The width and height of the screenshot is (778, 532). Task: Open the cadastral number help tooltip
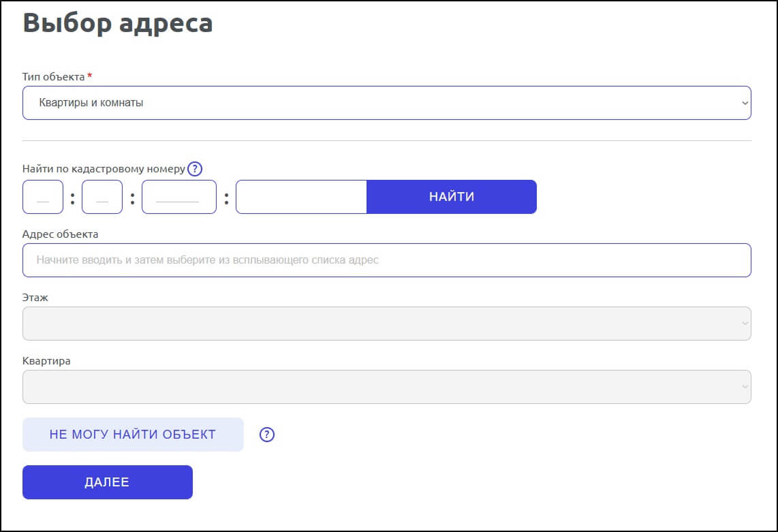pos(194,168)
